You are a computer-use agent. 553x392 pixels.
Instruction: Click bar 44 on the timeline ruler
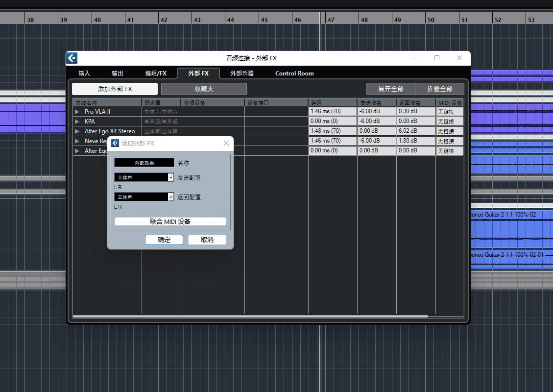231,20
